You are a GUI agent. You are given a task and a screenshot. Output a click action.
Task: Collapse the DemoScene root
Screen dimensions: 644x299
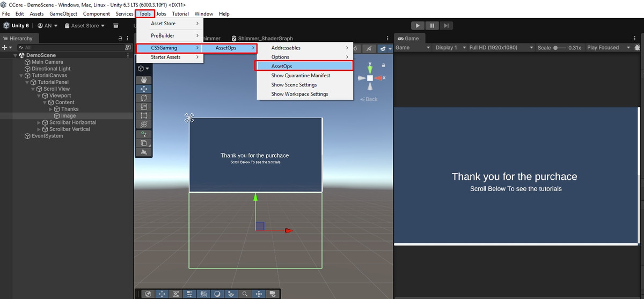click(16, 55)
